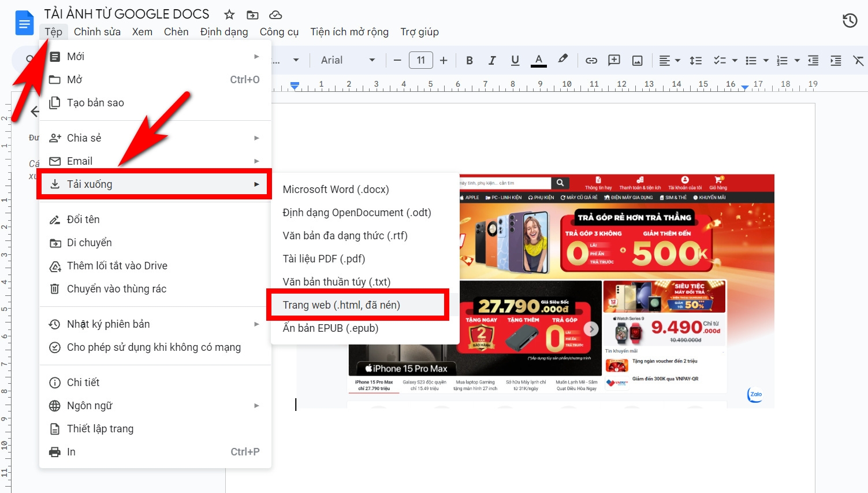
Task: Toggle underline formatting
Action: tap(515, 60)
